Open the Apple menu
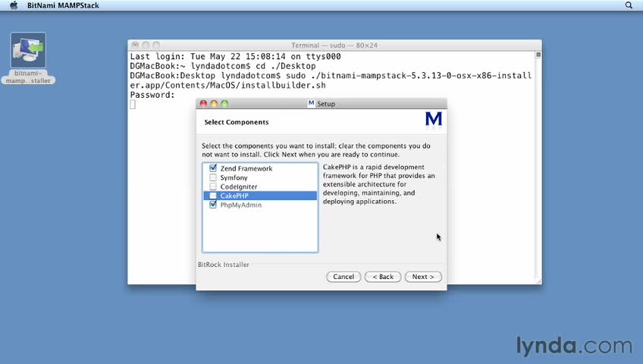 [14, 5]
